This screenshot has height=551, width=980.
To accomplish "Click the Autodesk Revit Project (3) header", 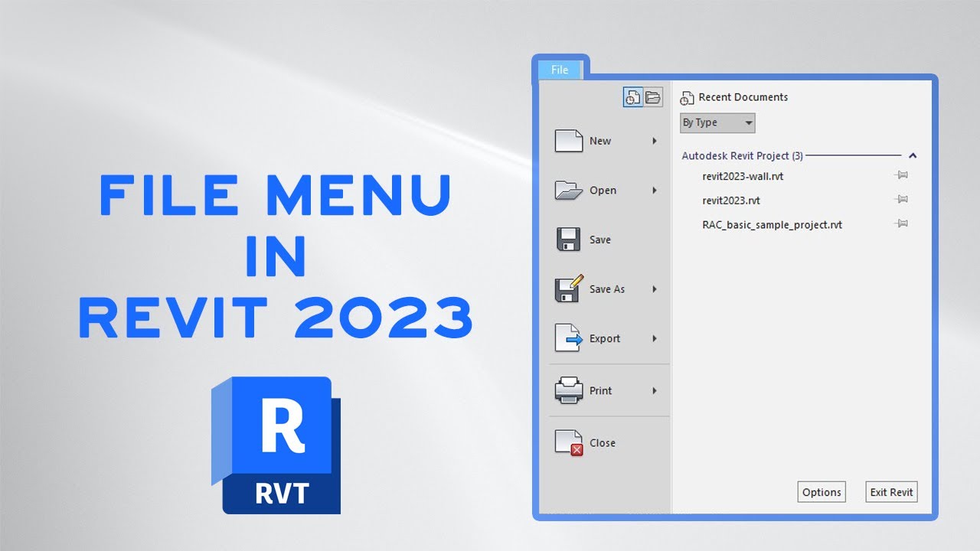I will [742, 155].
